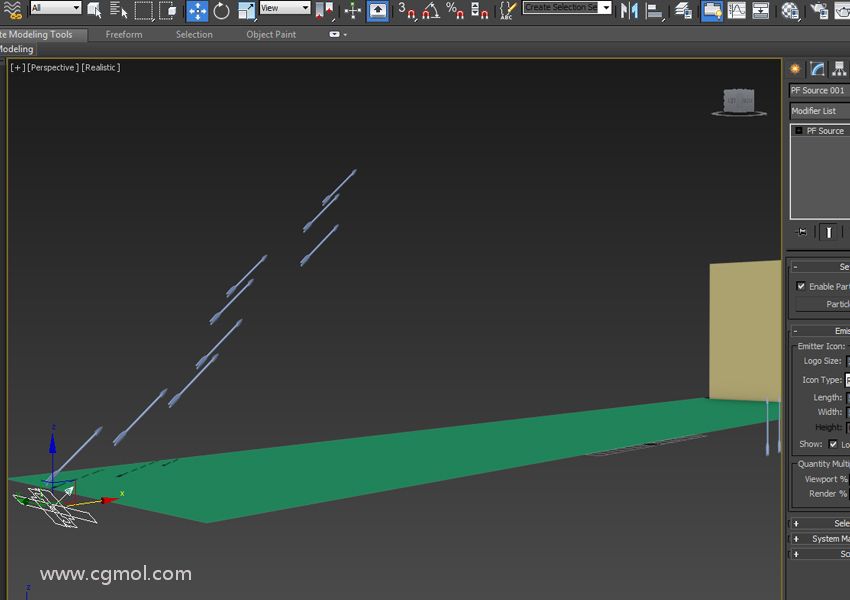
Task: Expand the Selection rollout plus
Action: pyautogui.click(x=796, y=524)
